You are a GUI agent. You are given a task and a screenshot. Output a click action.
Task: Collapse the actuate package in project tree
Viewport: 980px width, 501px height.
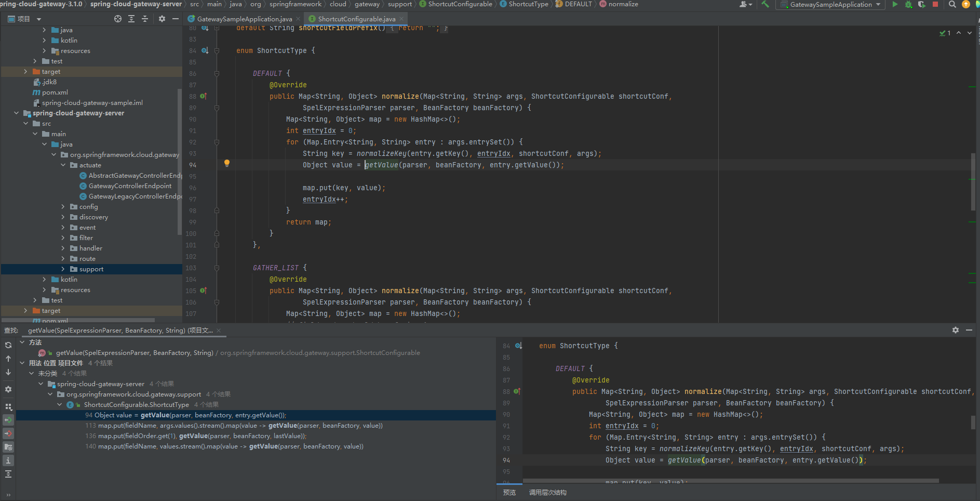(x=63, y=165)
